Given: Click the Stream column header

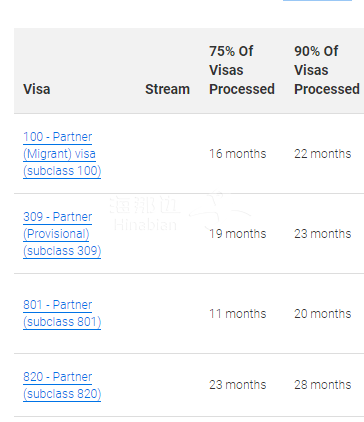Looking at the screenshot, I should click(167, 89).
